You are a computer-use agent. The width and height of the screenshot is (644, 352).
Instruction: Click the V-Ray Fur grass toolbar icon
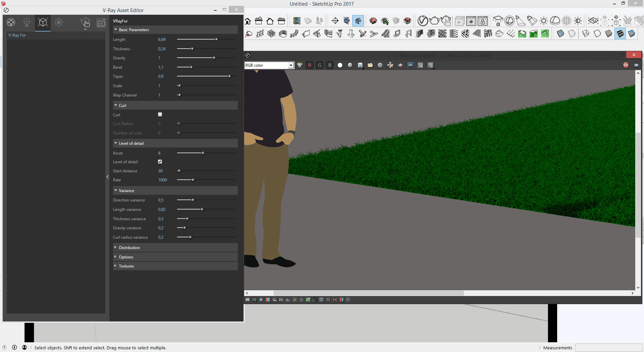point(628,21)
